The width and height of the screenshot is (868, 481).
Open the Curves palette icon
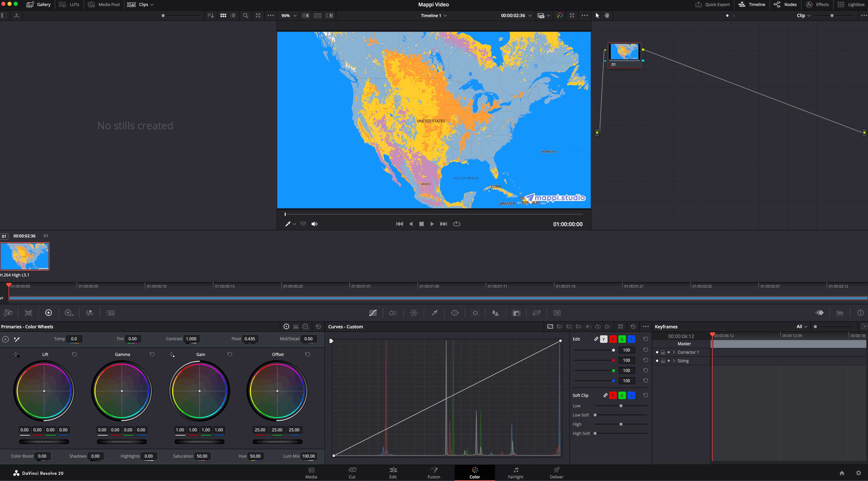point(373,313)
